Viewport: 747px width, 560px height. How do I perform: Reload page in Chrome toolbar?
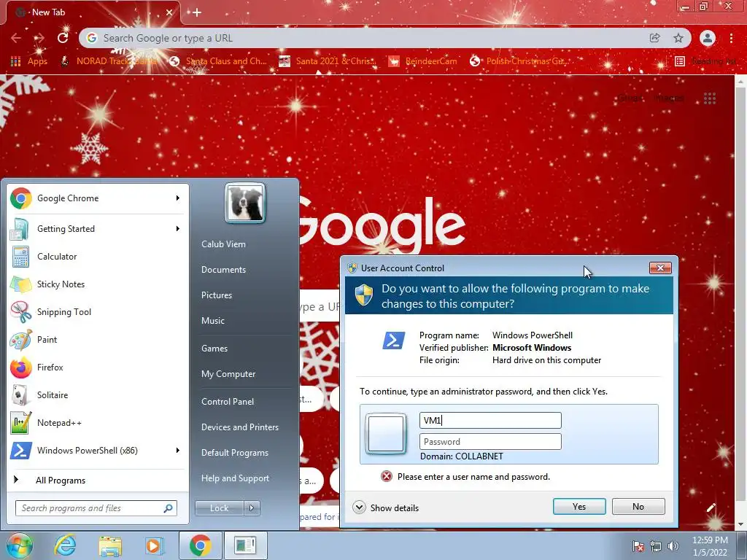[x=63, y=38]
